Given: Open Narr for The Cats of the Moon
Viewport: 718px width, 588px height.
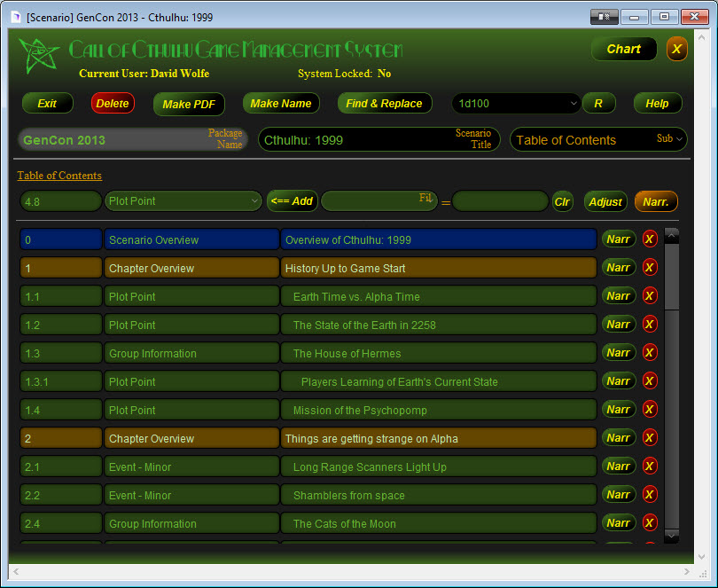Looking at the screenshot, I should (x=619, y=523).
